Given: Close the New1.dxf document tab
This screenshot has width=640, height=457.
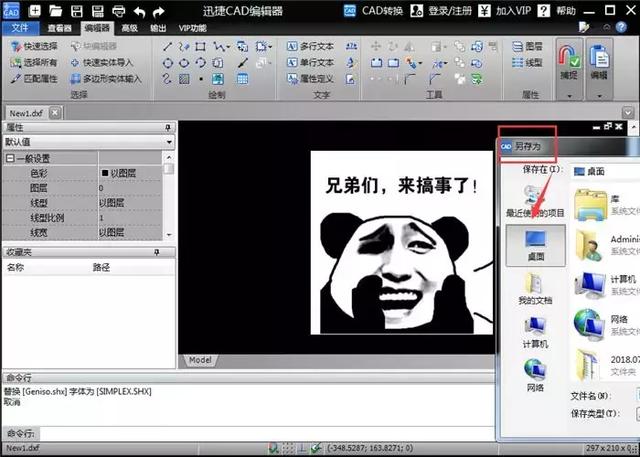Looking at the screenshot, I should point(55,113).
